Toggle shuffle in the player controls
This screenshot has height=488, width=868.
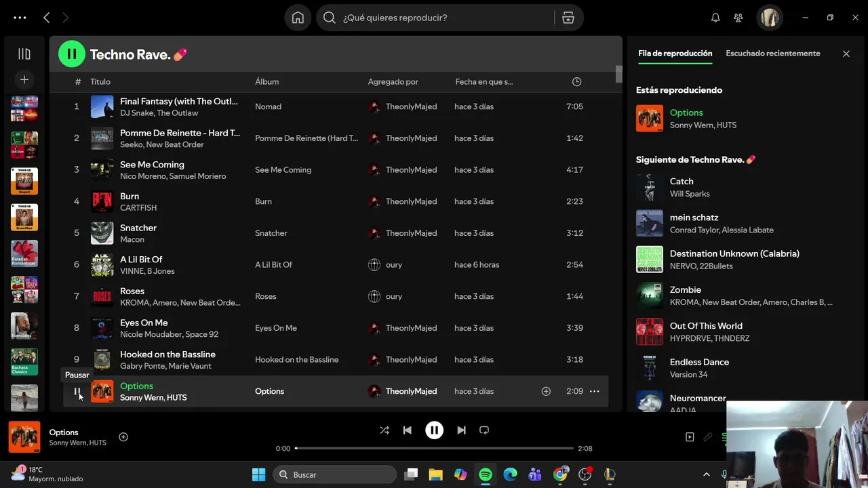384,430
